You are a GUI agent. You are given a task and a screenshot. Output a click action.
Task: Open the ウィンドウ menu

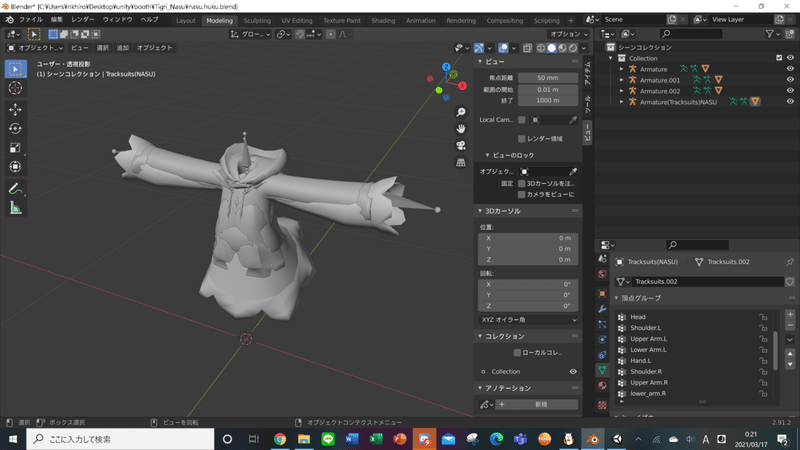117,19
